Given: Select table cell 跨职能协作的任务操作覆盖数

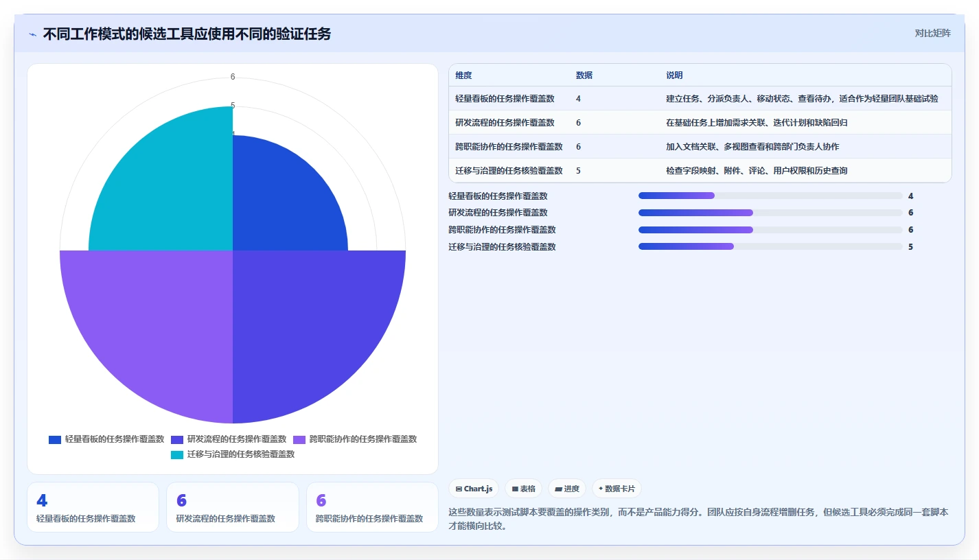Looking at the screenshot, I should coord(509,147).
